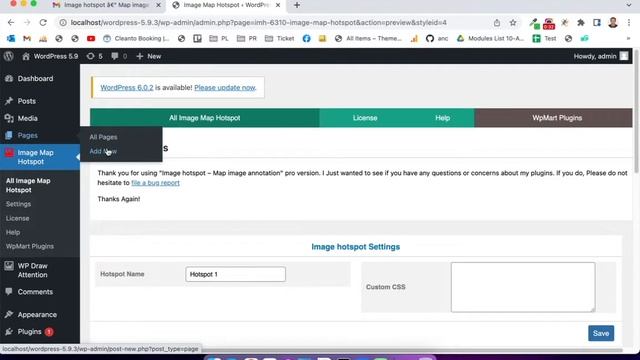Open the red screen recorder extension icon
The image size is (640, 360).
pos(549,24)
